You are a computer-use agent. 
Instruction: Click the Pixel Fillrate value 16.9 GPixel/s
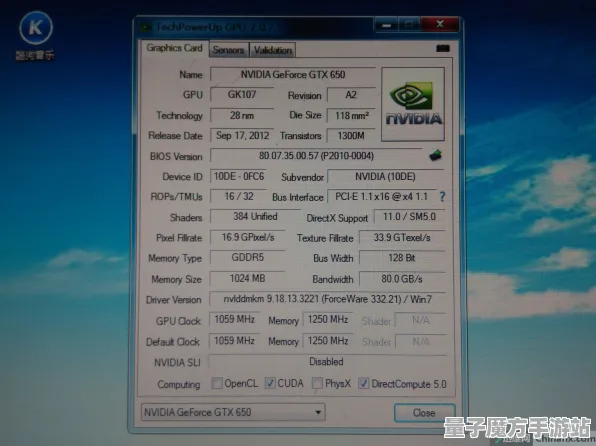247,237
